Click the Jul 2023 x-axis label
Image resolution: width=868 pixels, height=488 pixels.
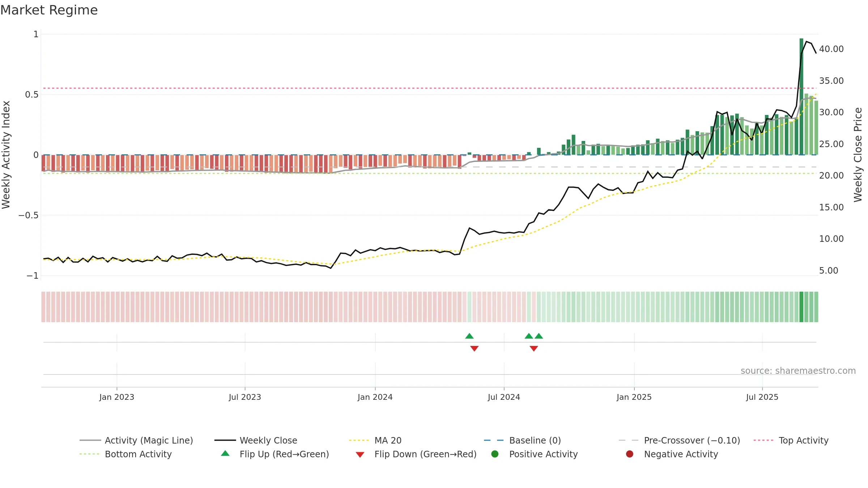pyautogui.click(x=245, y=397)
